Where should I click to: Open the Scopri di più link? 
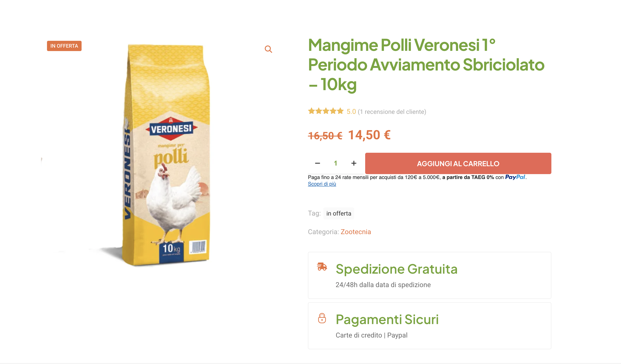(322, 184)
